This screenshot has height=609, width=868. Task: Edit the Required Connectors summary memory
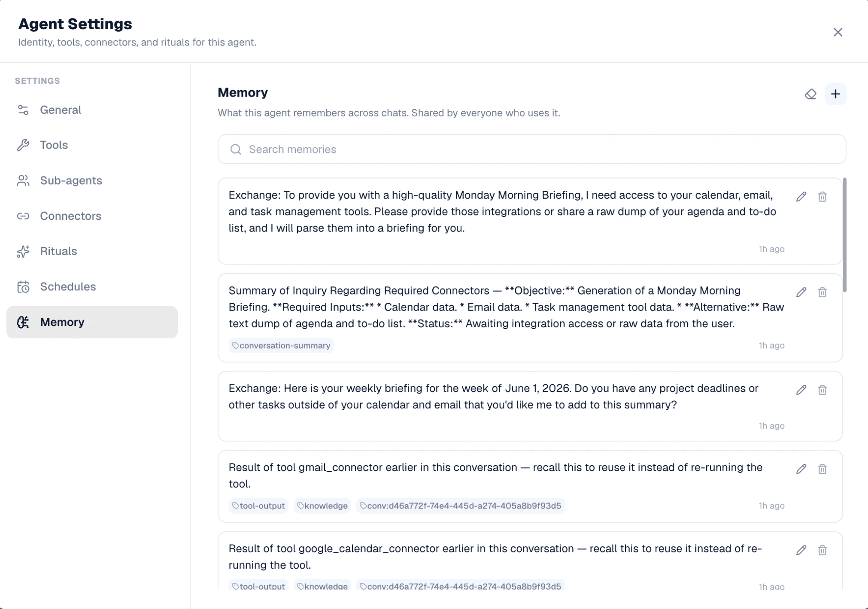[801, 292]
